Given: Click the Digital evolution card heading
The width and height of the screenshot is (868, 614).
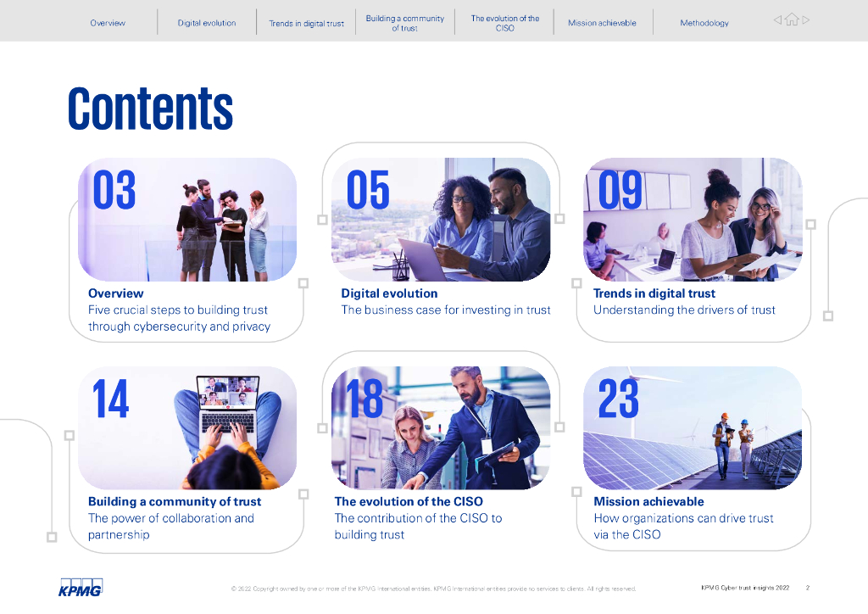Looking at the screenshot, I should tap(389, 293).
